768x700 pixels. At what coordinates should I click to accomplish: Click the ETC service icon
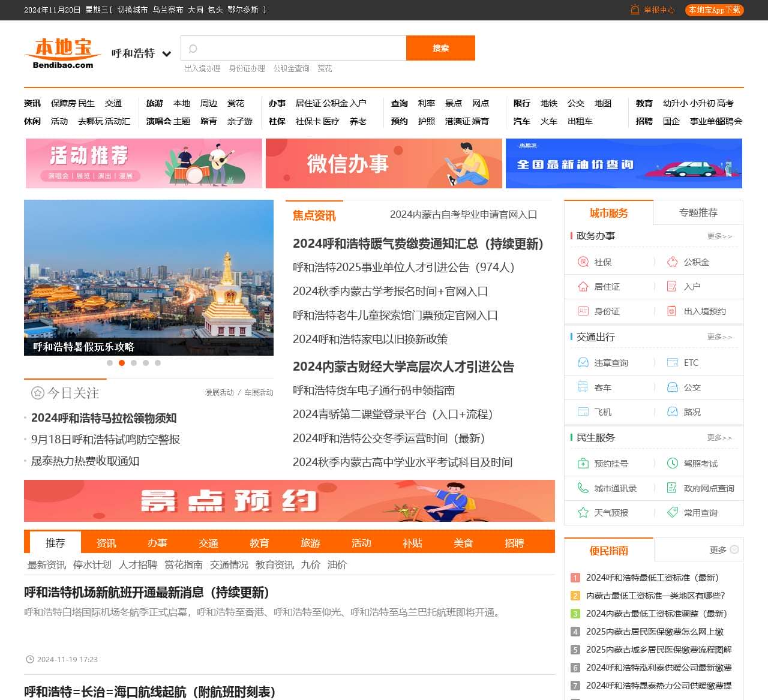point(672,363)
